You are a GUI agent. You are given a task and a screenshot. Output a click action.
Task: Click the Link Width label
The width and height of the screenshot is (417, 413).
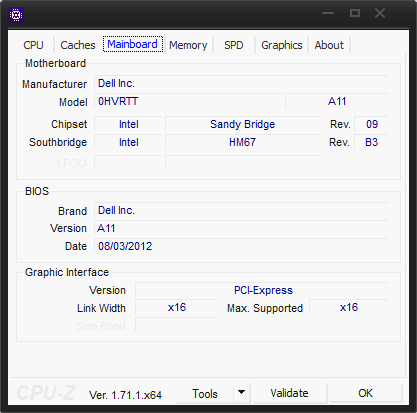coord(101,308)
